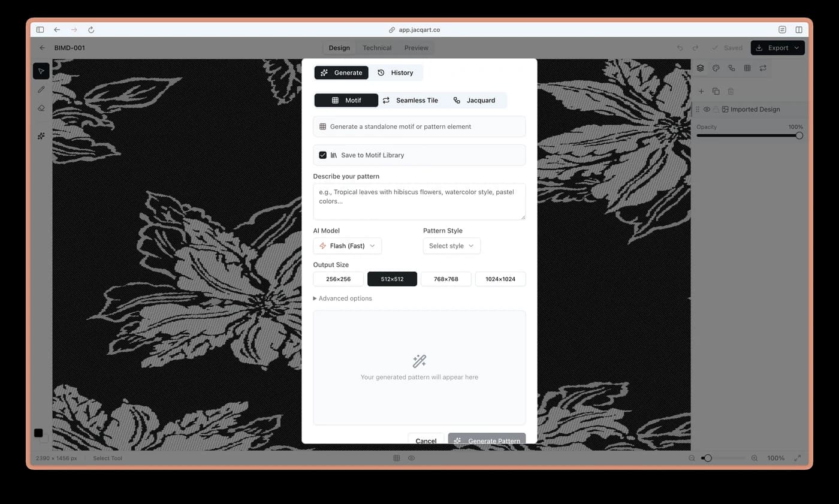The image size is (839, 504).
Task: Click the black foreground color swatch
Action: tap(38, 433)
